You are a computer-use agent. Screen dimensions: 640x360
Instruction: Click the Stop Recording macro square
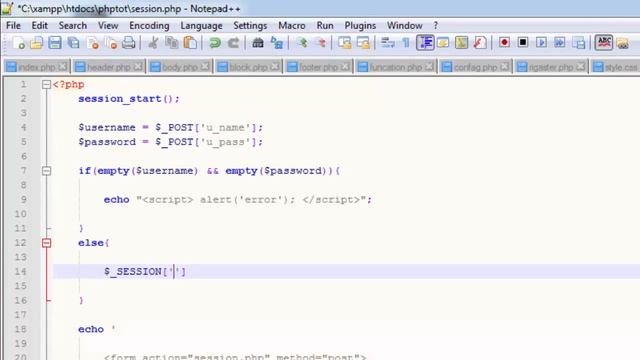click(x=523, y=42)
